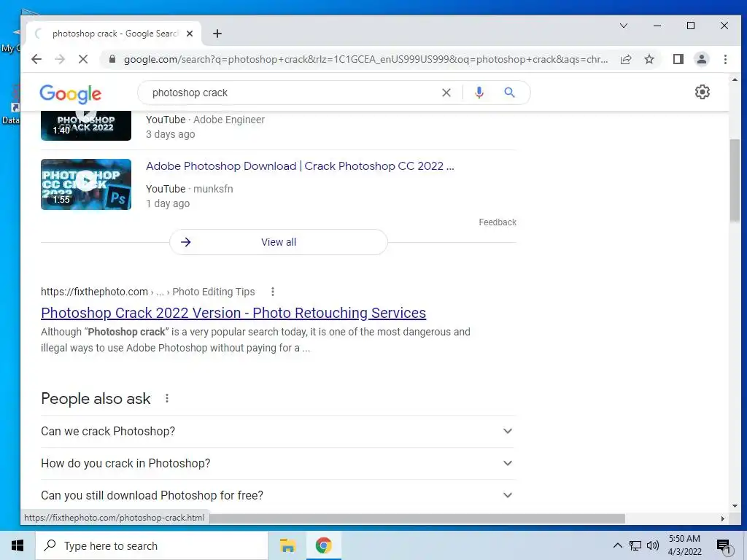Bookmark this page with the star icon

coord(649,59)
